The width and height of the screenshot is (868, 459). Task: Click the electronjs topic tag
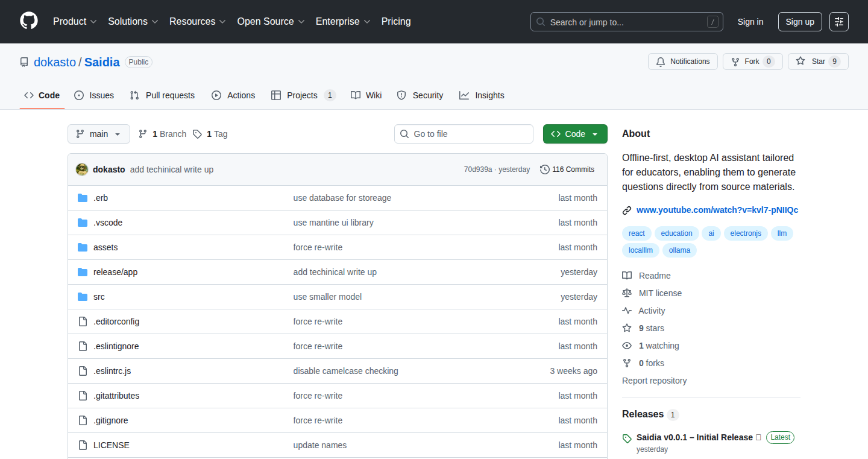click(746, 233)
